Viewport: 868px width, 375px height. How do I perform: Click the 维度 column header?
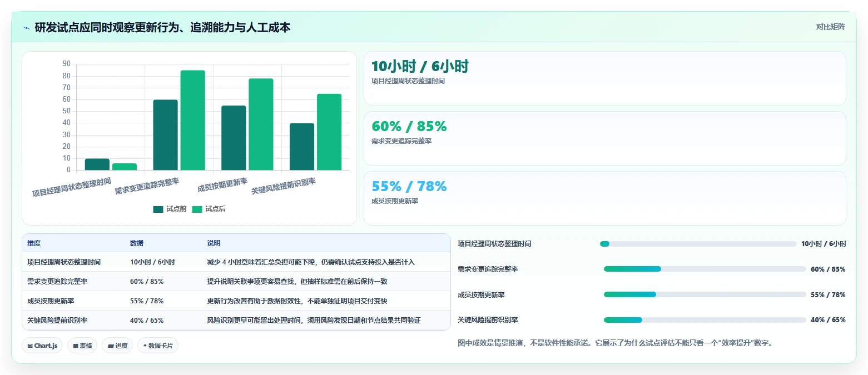point(34,243)
